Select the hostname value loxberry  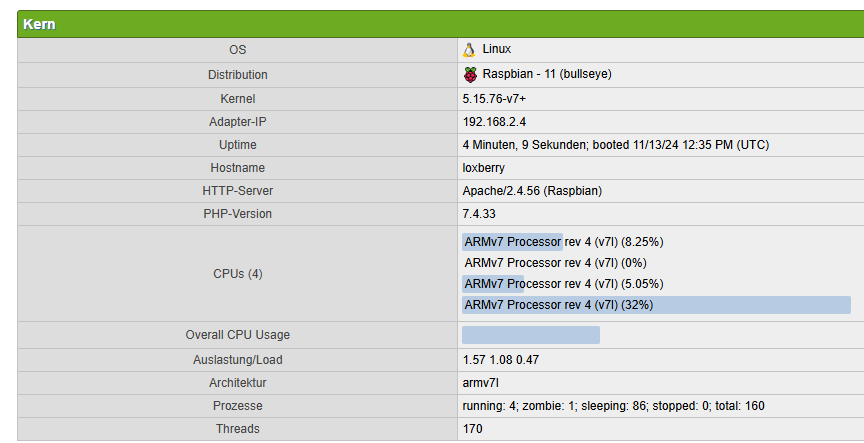[485, 168]
